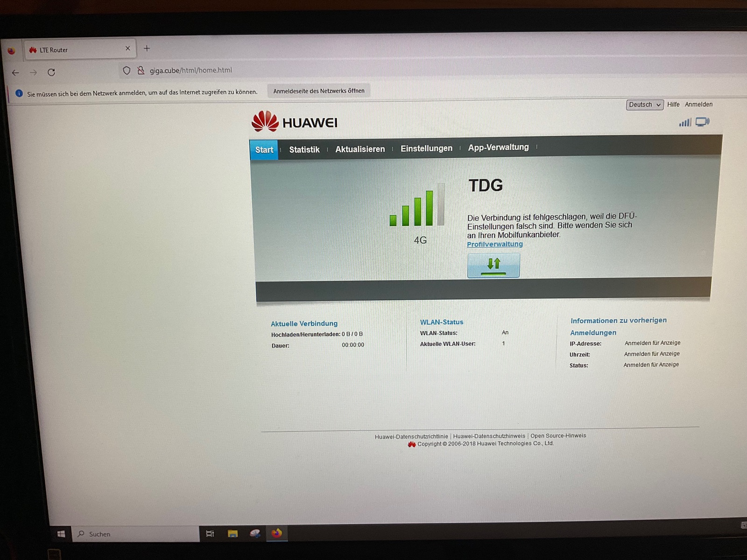747x560 pixels.
Task: Open File Explorer from the taskbar
Action: pyautogui.click(x=233, y=533)
